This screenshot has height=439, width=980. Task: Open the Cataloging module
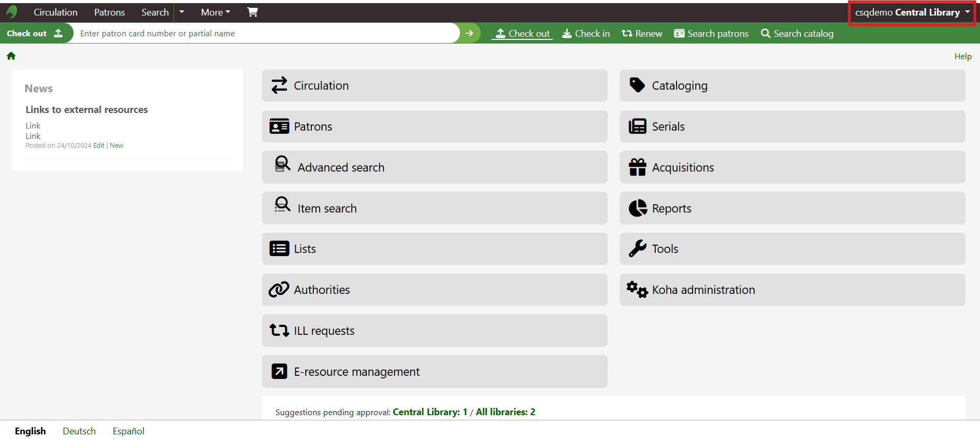792,86
